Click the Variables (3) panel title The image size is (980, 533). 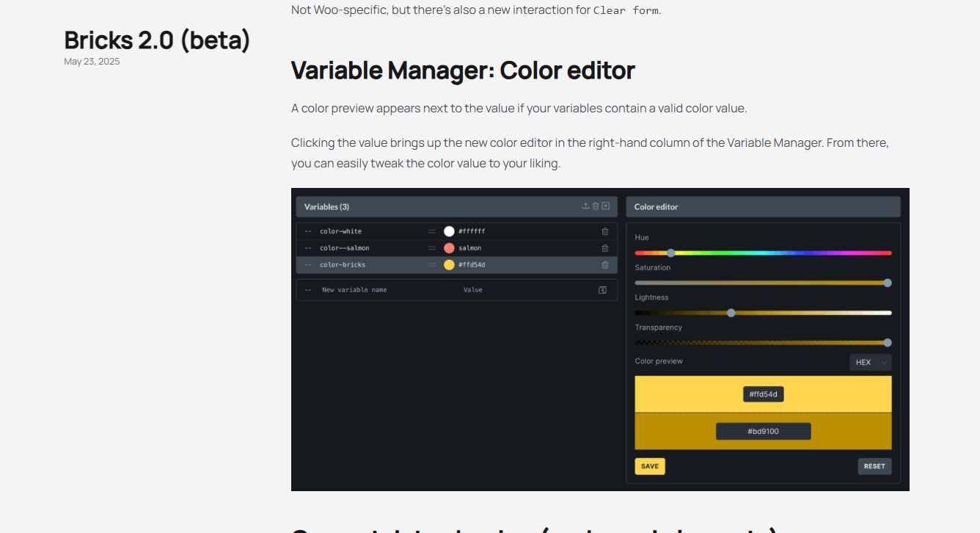tap(327, 207)
